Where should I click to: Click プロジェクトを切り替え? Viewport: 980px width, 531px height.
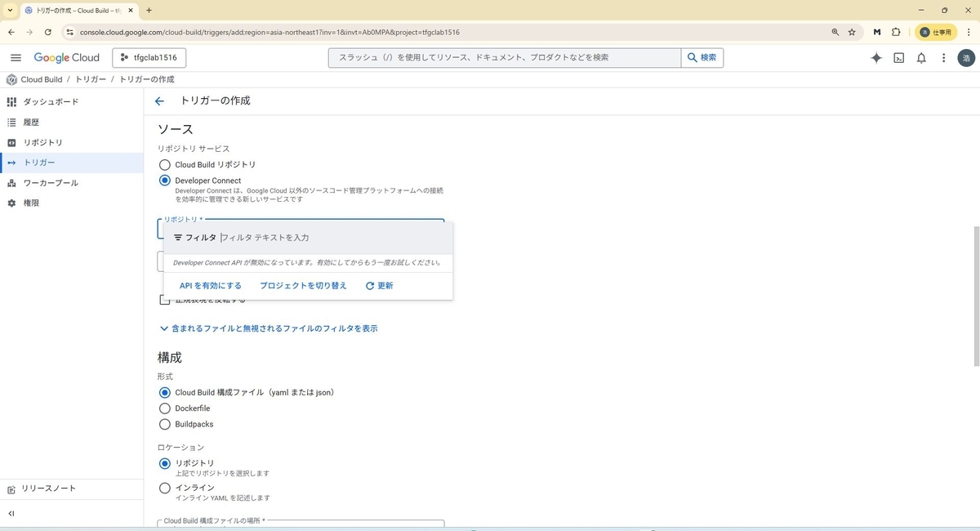point(303,286)
